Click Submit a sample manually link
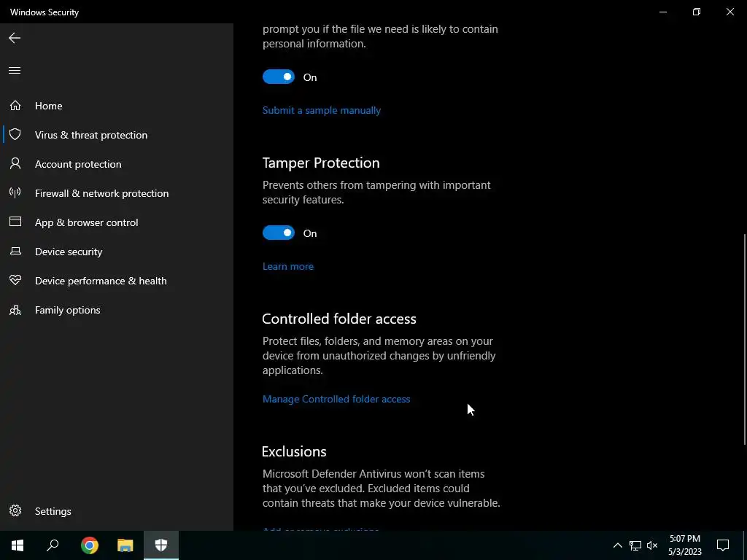 pos(322,110)
